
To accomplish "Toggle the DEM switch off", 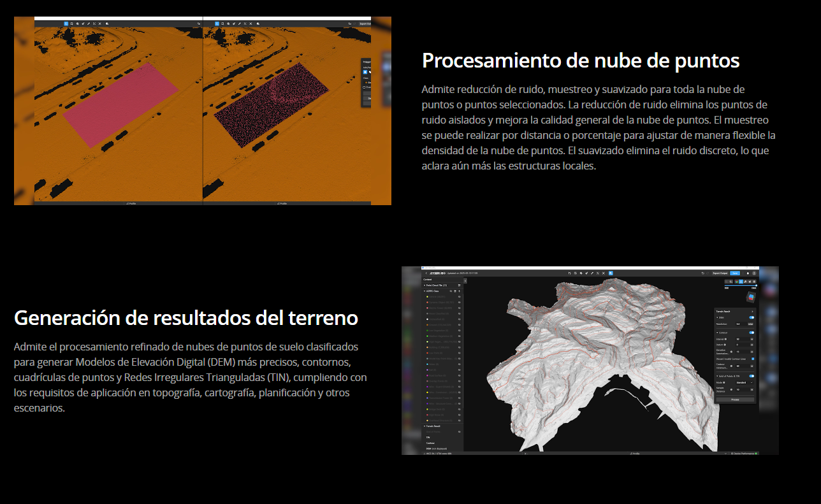I will [752, 317].
